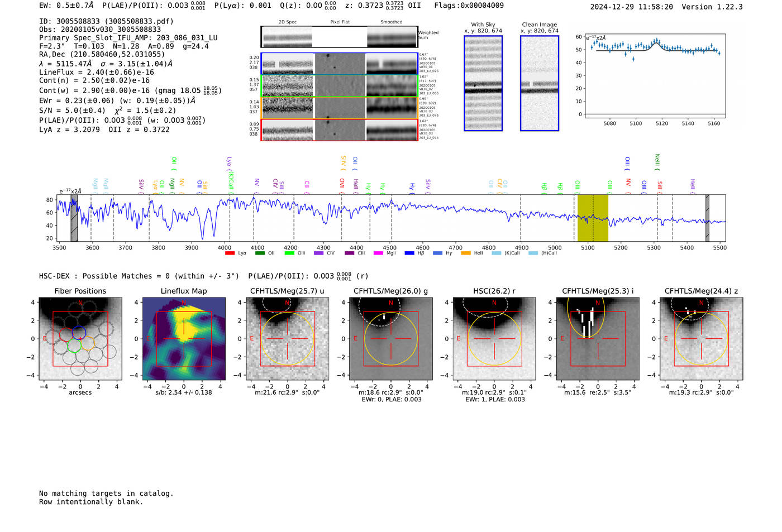Click the Pixel Flat column header

[x=340, y=22]
